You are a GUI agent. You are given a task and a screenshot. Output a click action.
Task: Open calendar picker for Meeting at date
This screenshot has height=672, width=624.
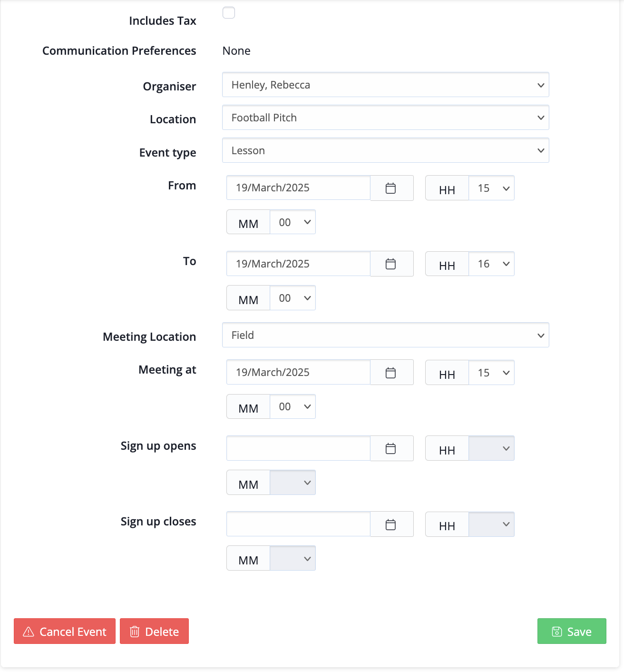(x=391, y=372)
